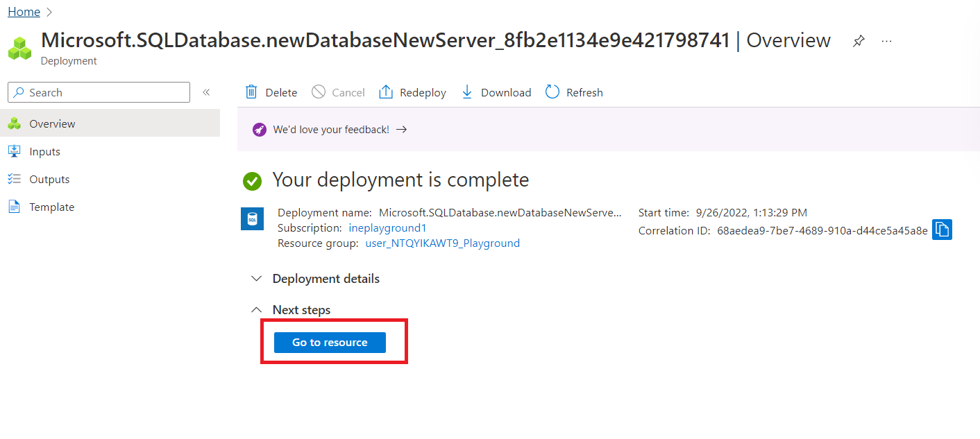This screenshot has height=439, width=980.
Task: Collapse the Next steps section
Action: pyautogui.click(x=257, y=310)
